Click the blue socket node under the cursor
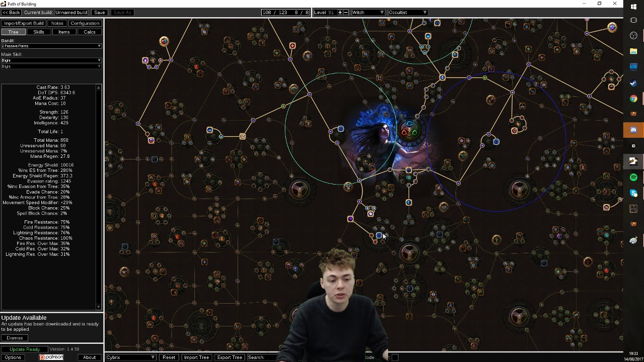Image resolution: width=644 pixels, height=362 pixels. tap(379, 235)
